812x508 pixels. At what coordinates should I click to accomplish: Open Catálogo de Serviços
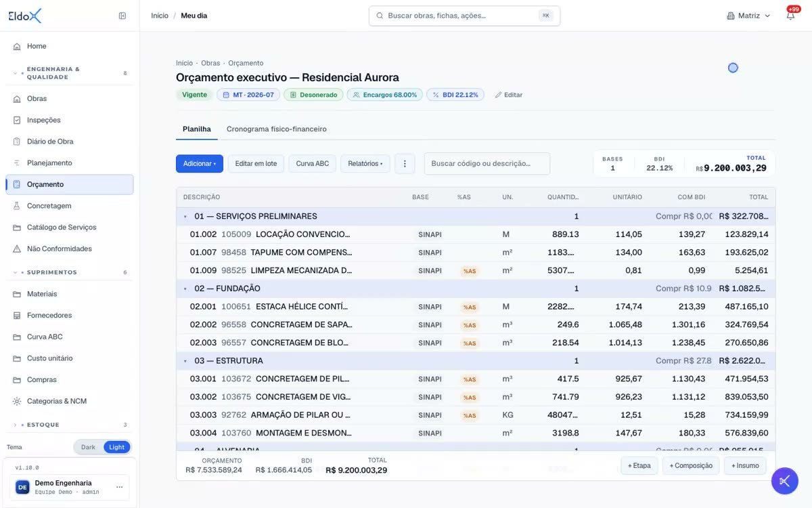pyautogui.click(x=70, y=228)
